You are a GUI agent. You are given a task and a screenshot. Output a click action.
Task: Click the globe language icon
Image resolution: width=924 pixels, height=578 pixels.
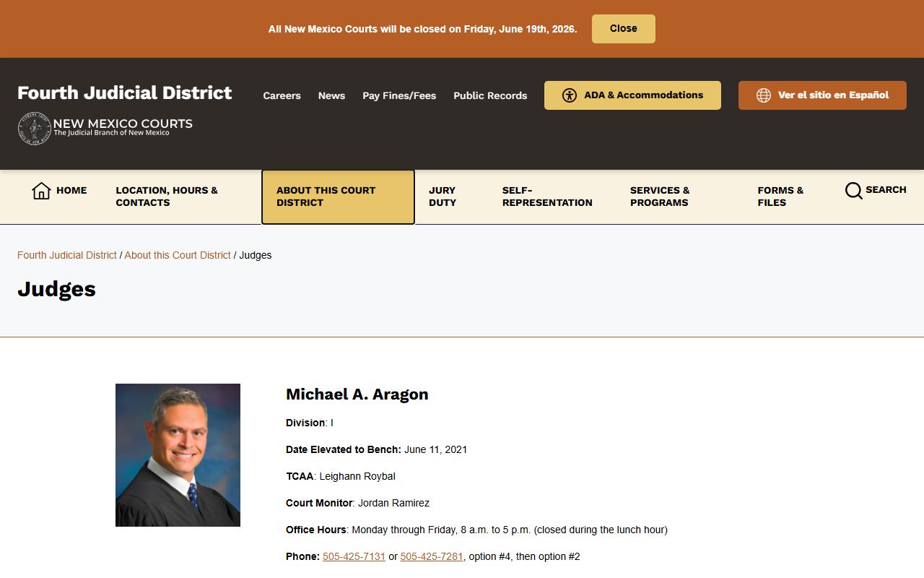pyautogui.click(x=764, y=95)
